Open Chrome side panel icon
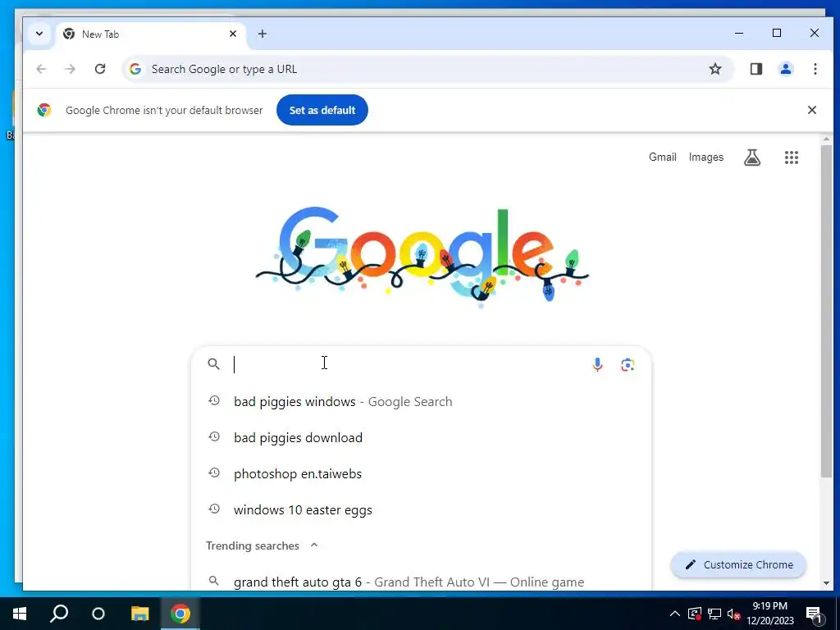840x630 pixels. coord(756,69)
